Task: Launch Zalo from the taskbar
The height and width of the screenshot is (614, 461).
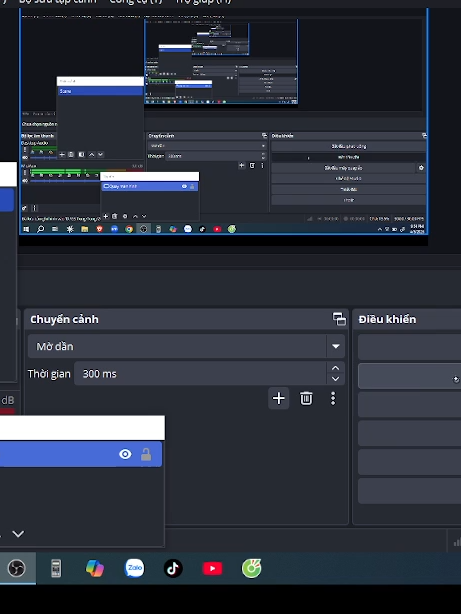Action: (x=134, y=568)
